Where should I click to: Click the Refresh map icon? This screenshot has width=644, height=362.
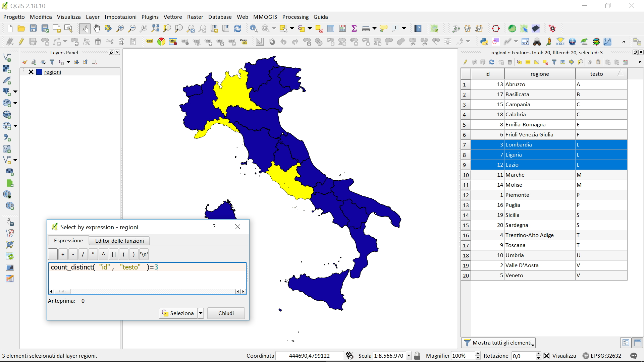237,29
